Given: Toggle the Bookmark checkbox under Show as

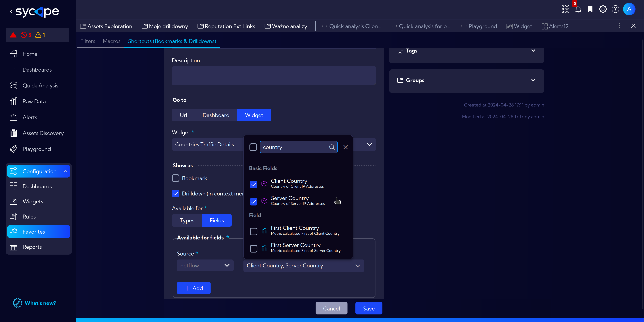Looking at the screenshot, I should (x=176, y=178).
